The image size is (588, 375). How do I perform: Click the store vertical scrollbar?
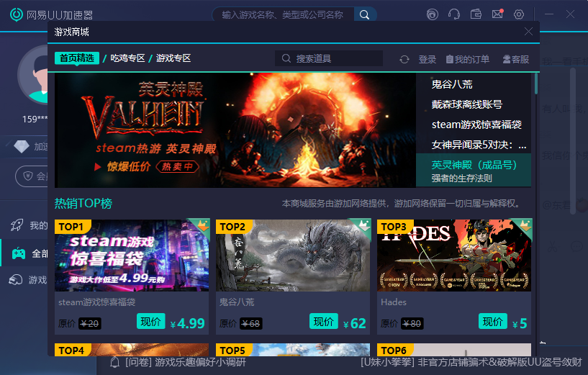click(x=536, y=84)
